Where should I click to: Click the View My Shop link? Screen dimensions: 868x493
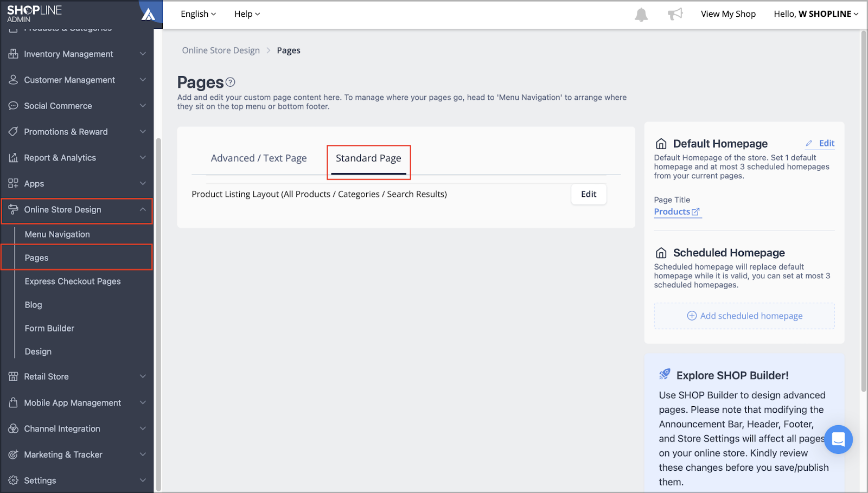pos(728,14)
